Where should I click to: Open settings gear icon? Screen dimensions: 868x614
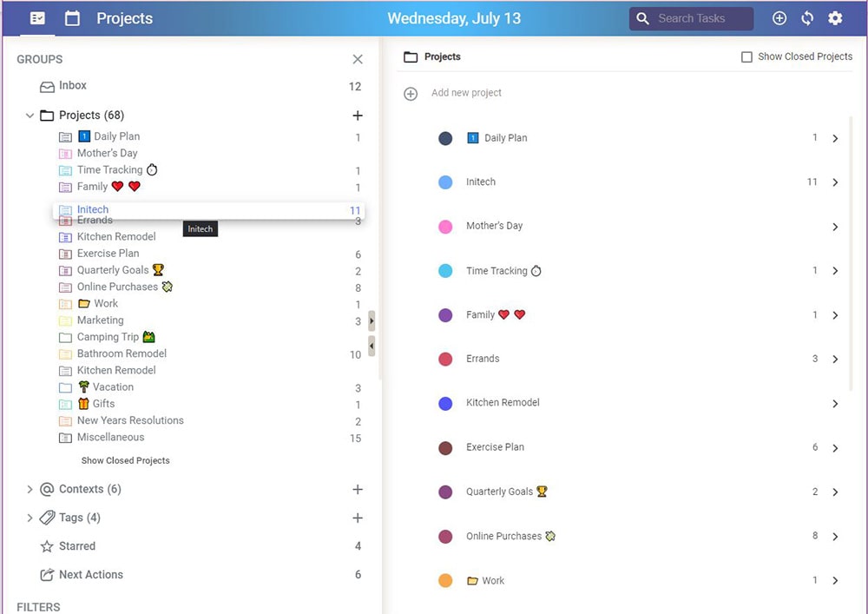835,18
